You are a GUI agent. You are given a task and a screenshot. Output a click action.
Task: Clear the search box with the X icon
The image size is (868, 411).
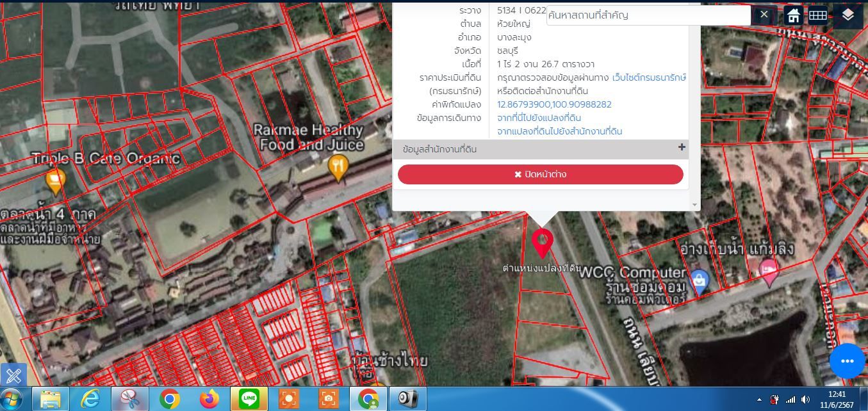click(x=764, y=15)
